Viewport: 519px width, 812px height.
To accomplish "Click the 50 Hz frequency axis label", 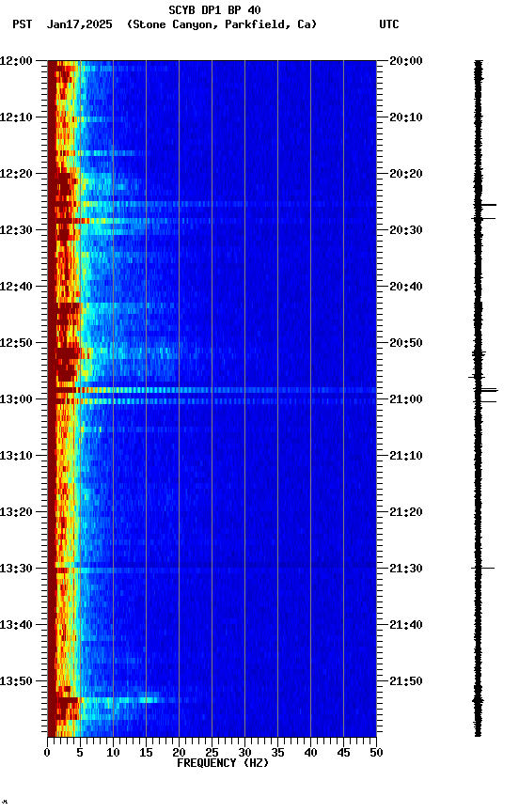I will 377,753.
